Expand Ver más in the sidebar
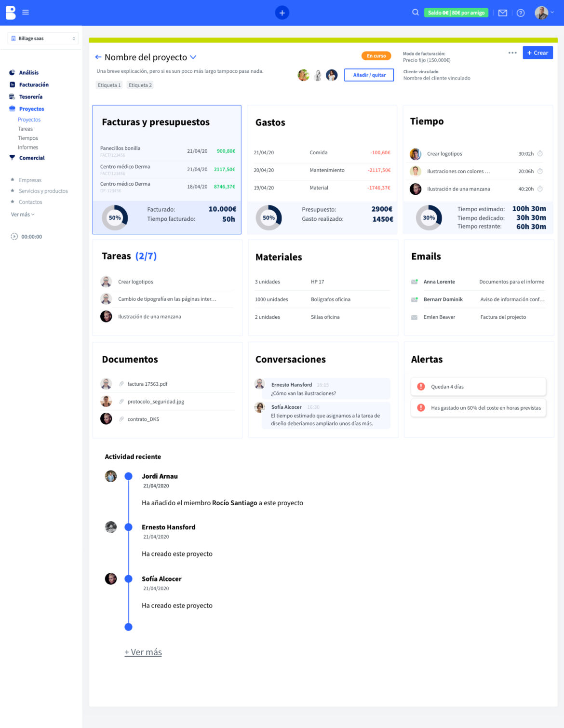 [23, 215]
